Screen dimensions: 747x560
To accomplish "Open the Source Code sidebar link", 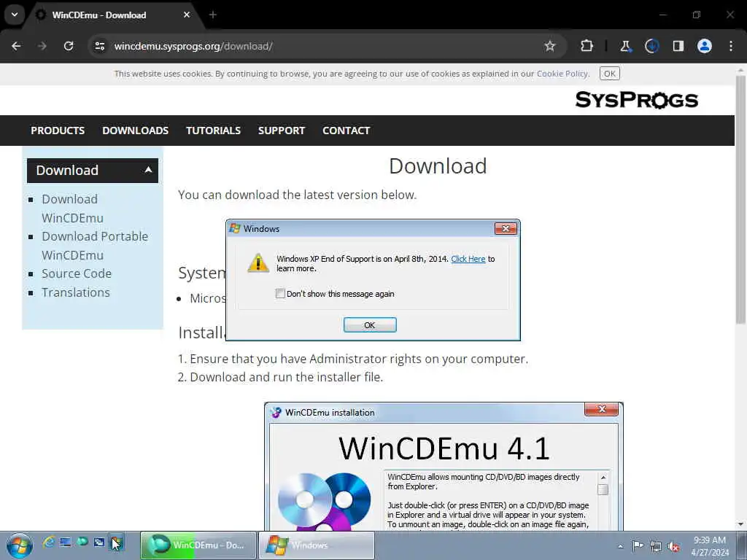I will coord(77,274).
